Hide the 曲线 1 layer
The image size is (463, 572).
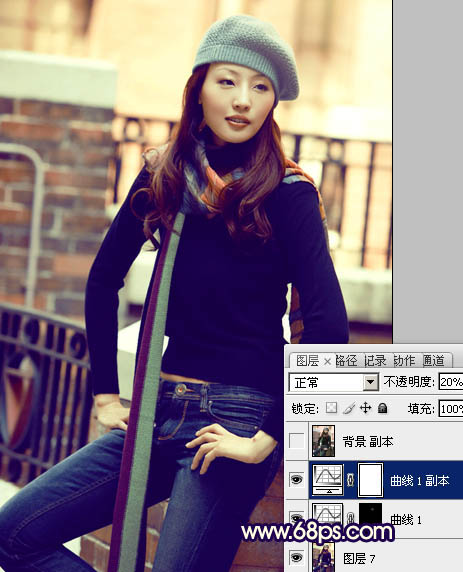(x=296, y=517)
